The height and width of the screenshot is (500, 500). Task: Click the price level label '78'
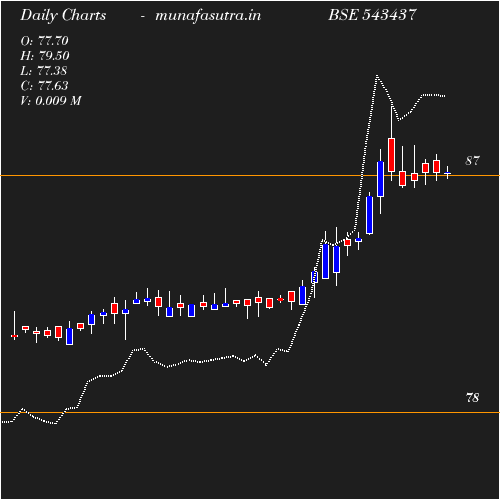pos(472,398)
